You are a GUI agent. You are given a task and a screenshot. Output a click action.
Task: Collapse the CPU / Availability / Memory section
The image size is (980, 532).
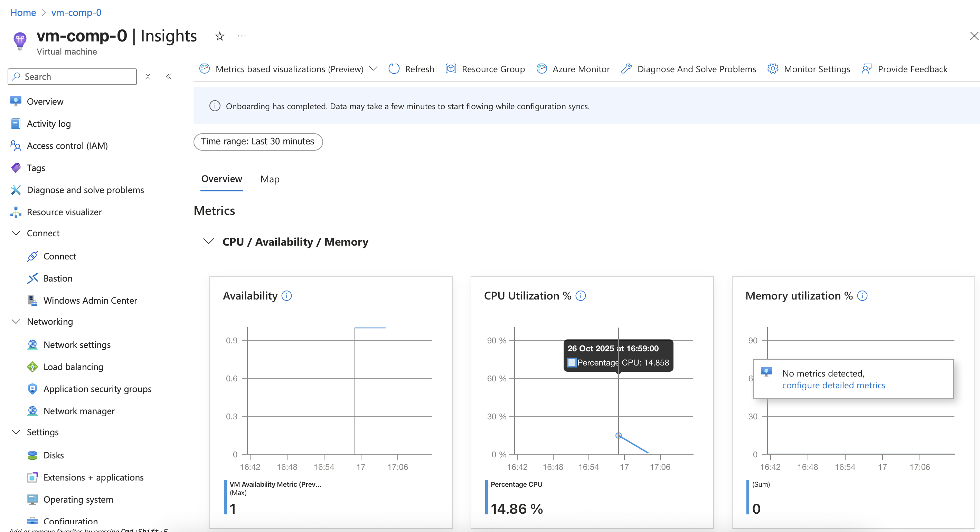tap(209, 241)
